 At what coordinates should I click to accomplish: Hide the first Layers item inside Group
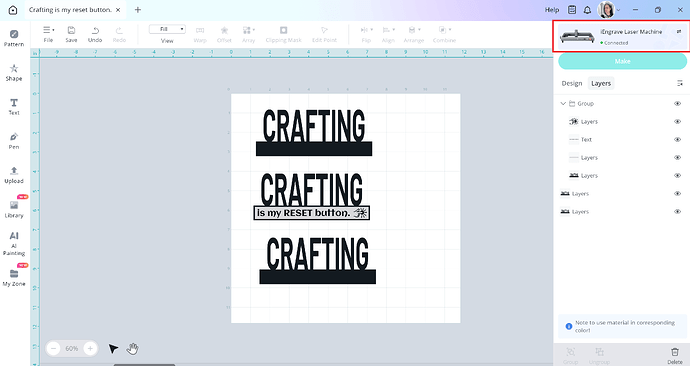[677, 121]
